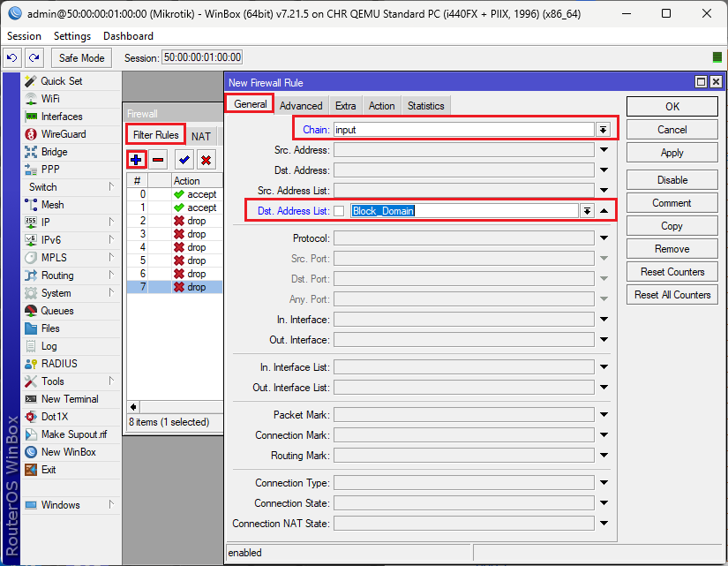Open the Chain dropdown list
The width and height of the screenshot is (728, 566).
[603, 130]
